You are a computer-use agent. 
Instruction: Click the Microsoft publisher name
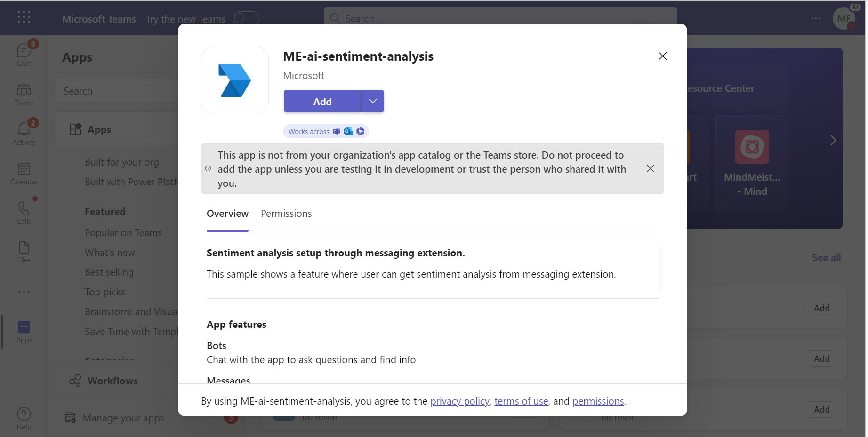[x=304, y=76]
